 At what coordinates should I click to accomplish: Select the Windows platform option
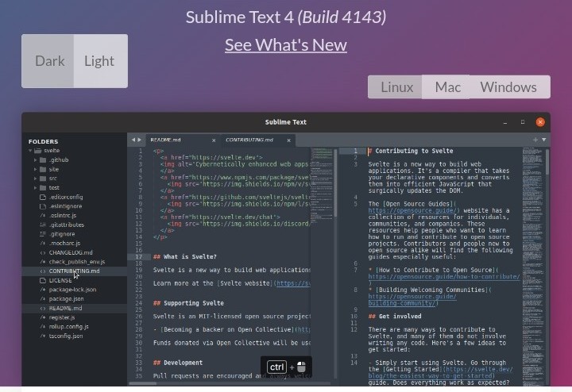pyautogui.click(x=509, y=87)
